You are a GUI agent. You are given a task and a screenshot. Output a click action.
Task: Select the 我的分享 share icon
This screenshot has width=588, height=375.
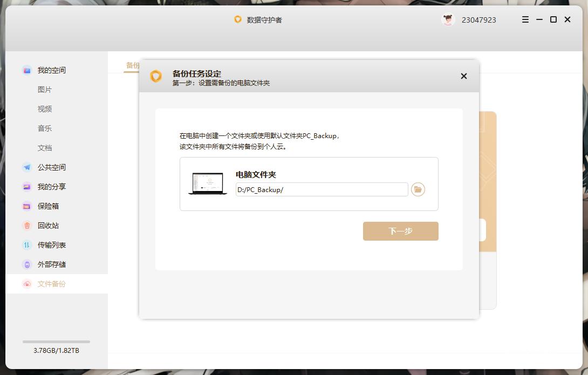pos(26,187)
